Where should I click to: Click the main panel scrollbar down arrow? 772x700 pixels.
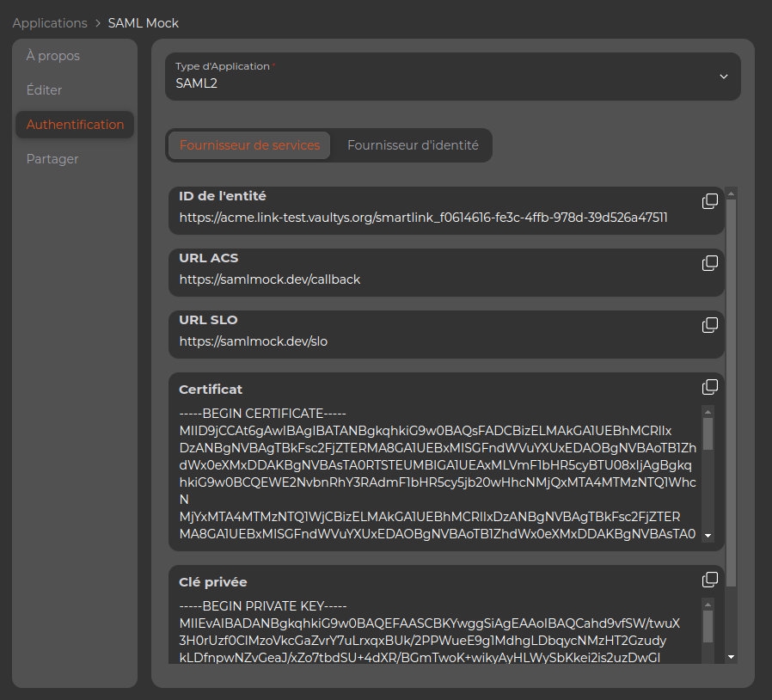coord(731,657)
